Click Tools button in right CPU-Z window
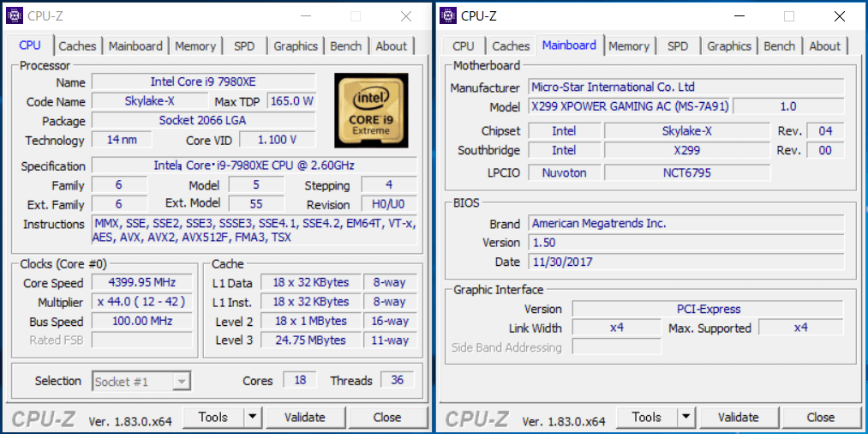 (x=647, y=417)
